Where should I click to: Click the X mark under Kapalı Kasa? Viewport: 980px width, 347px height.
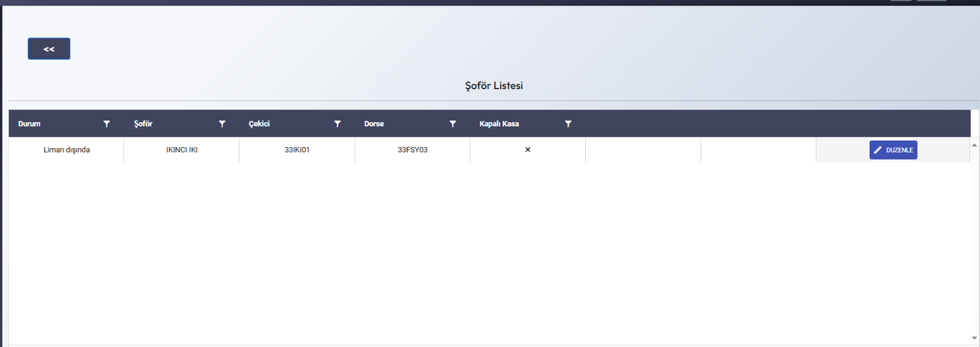click(528, 150)
